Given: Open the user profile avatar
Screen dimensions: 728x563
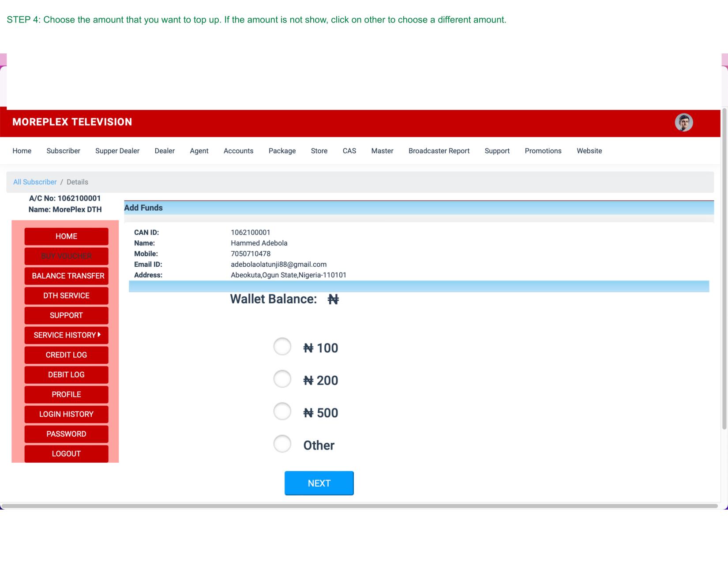Looking at the screenshot, I should (684, 122).
